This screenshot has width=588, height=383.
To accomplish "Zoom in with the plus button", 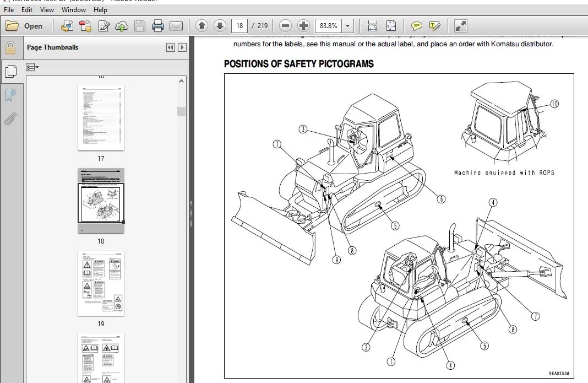I will tap(303, 25).
